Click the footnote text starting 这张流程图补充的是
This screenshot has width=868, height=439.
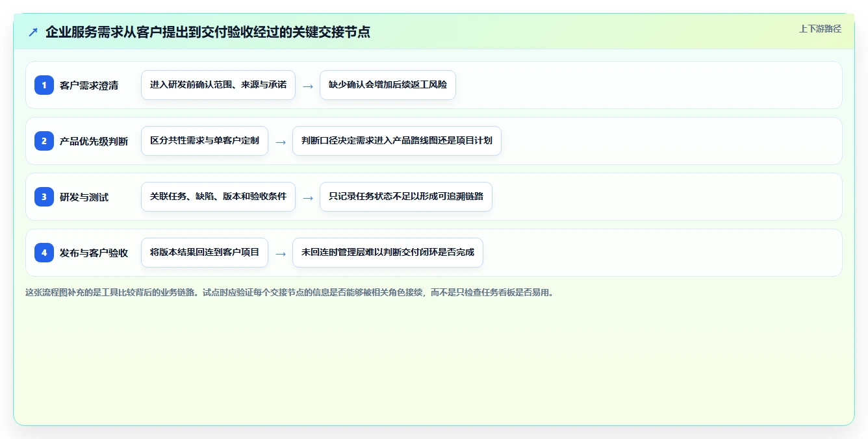[290, 292]
